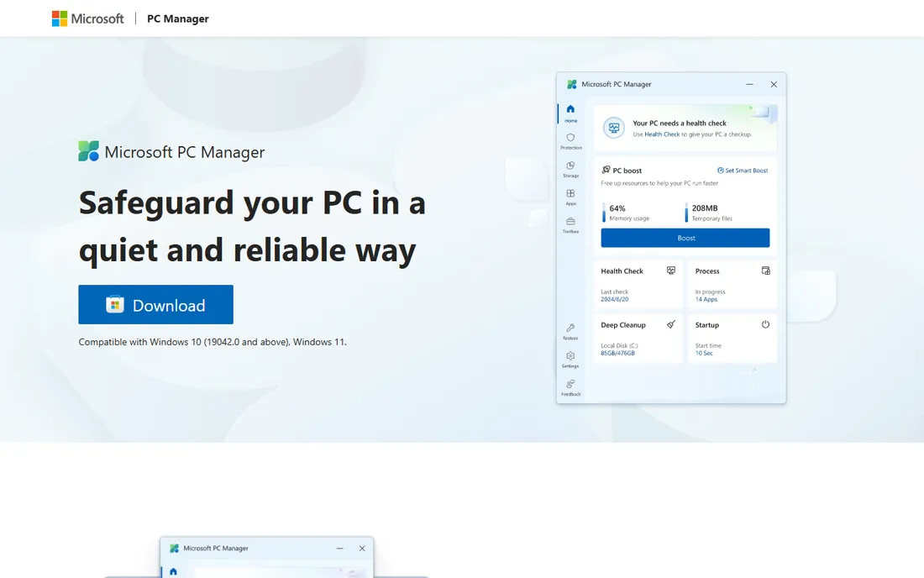Click the 64% Memory usage bar
This screenshot has height=578, width=924.
(603, 213)
